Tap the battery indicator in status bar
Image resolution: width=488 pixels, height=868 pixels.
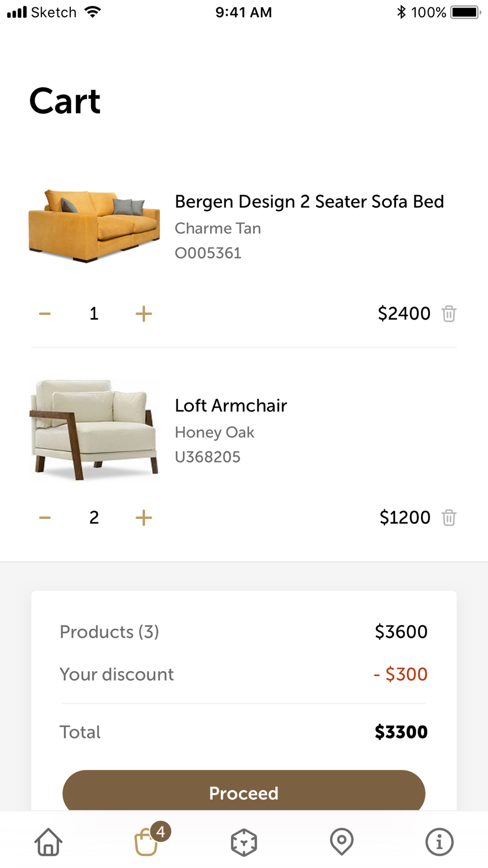[x=465, y=12]
